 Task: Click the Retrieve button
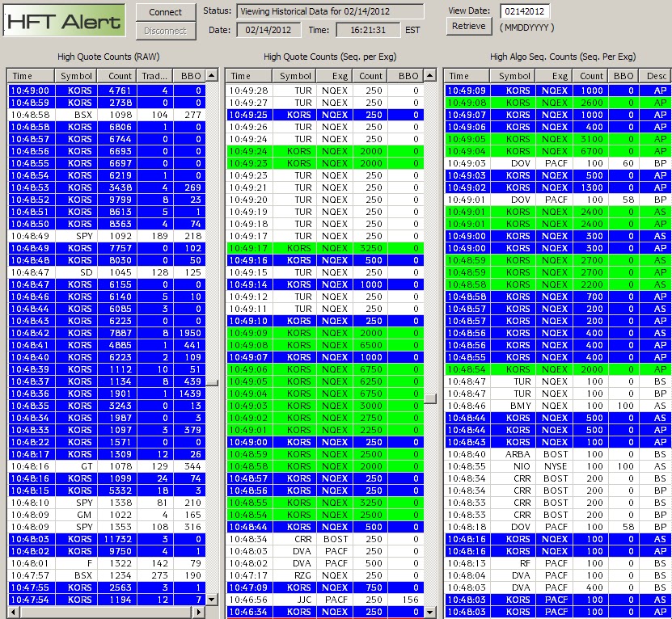pyautogui.click(x=469, y=26)
